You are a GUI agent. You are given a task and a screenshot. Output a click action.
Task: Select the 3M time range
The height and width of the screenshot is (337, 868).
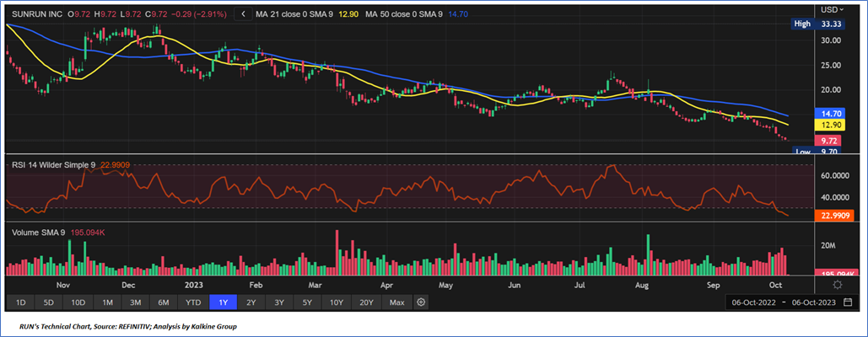[135, 302]
